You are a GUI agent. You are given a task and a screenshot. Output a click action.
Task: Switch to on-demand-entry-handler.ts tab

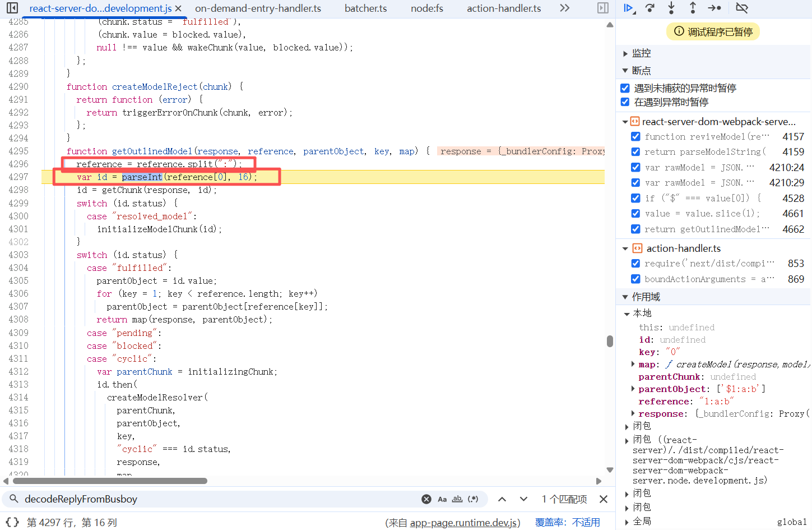pos(258,8)
